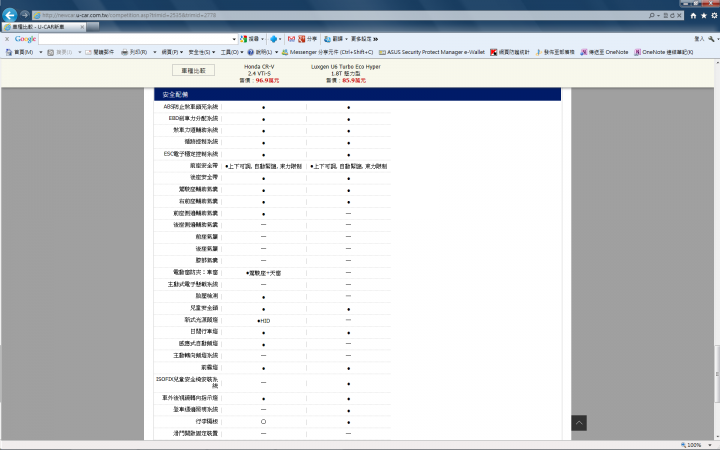This screenshot has width=720, height=450.
Task: Open Favorites star icon
Action: [703, 16]
